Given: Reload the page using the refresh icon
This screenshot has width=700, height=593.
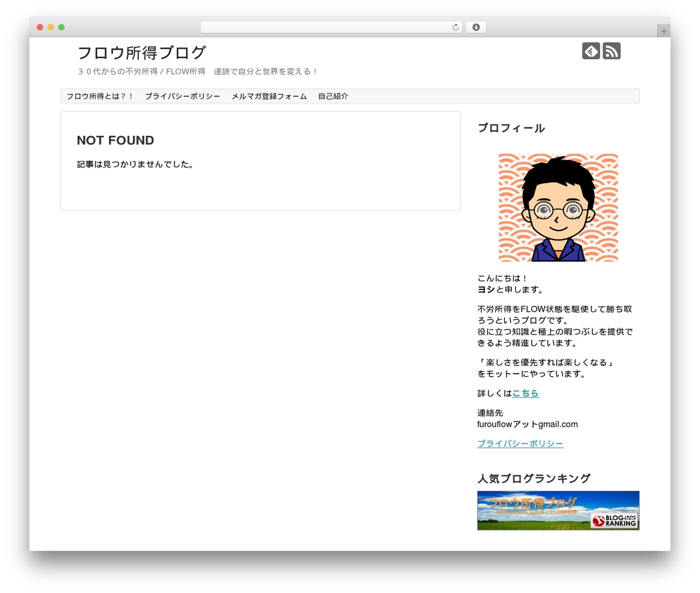Looking at the screenshot, I should point(455,27).
